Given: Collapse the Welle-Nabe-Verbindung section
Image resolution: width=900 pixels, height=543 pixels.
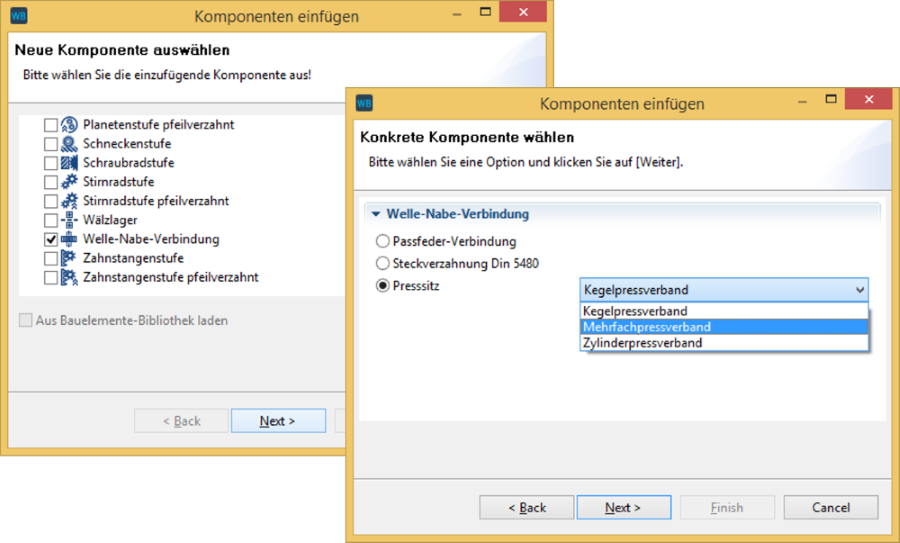Looking at the screenshot, I should (375, 214).
